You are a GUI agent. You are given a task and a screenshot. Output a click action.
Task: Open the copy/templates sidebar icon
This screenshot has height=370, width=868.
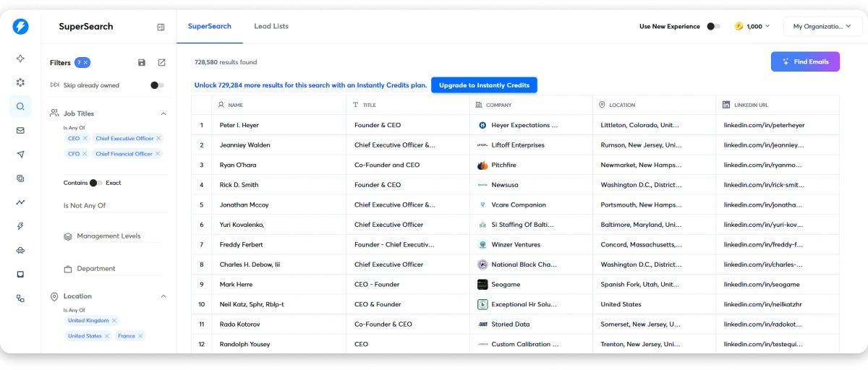coord(20,178)
